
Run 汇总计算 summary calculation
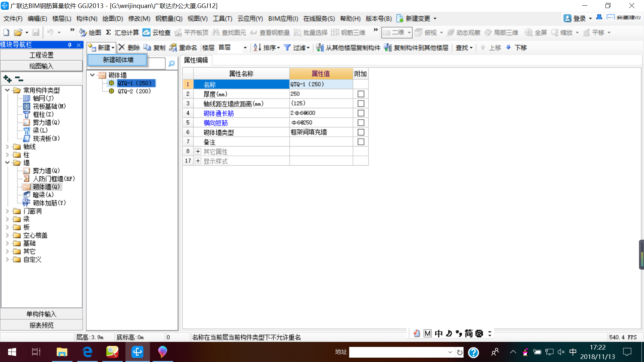(122, 33)
